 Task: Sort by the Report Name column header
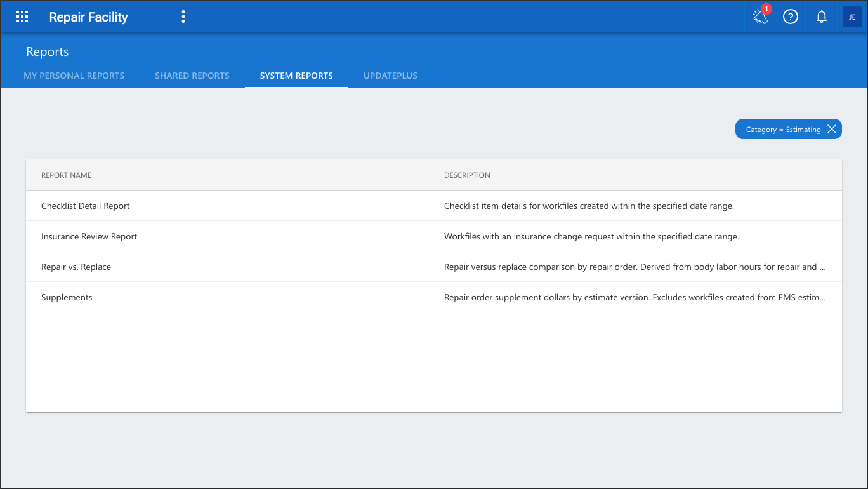point(66,175)
